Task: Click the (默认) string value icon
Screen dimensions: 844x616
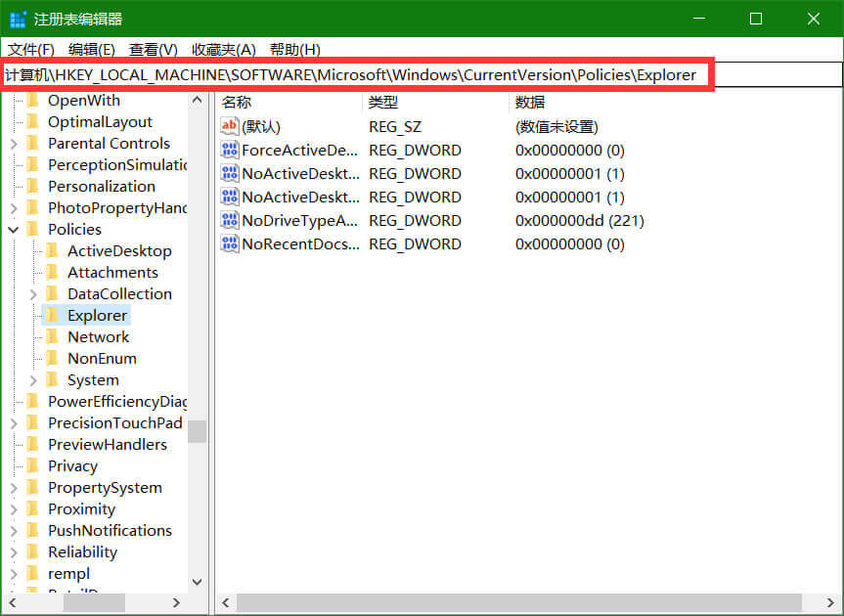Action: (x=230, y=126)
